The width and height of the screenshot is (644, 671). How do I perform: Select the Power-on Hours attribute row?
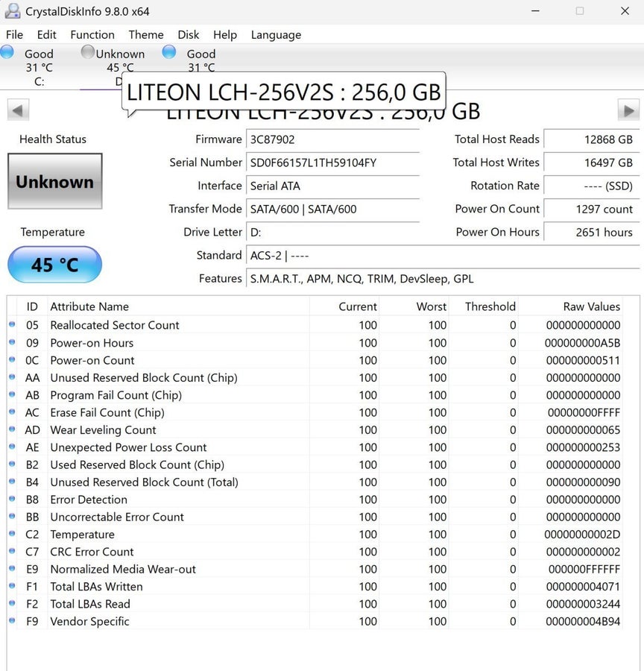pyautogui.click(x=315, y=343)
